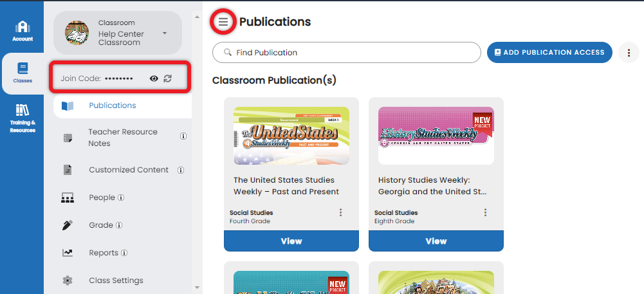
Task: Open options menu on History Studies Weekly card
Action: click(486, 212)
